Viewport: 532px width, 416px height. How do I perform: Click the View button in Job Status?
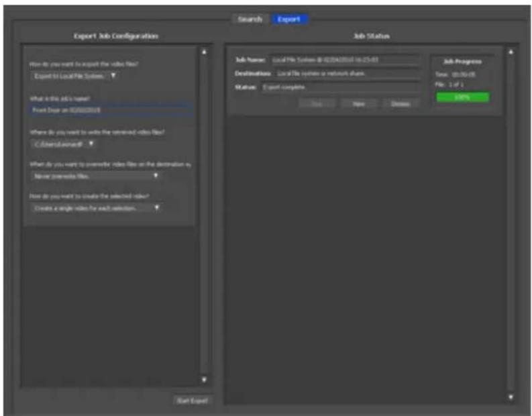(358, 104)
